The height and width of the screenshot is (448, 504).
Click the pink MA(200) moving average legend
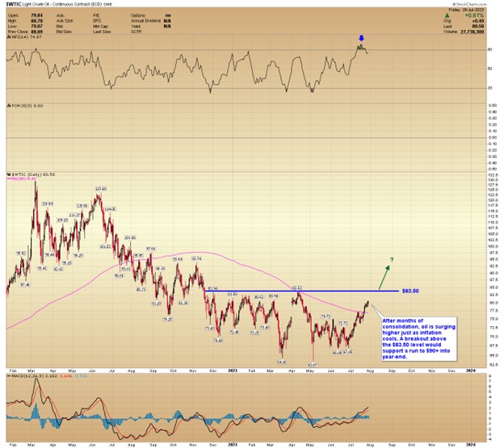tap(19, 179)
